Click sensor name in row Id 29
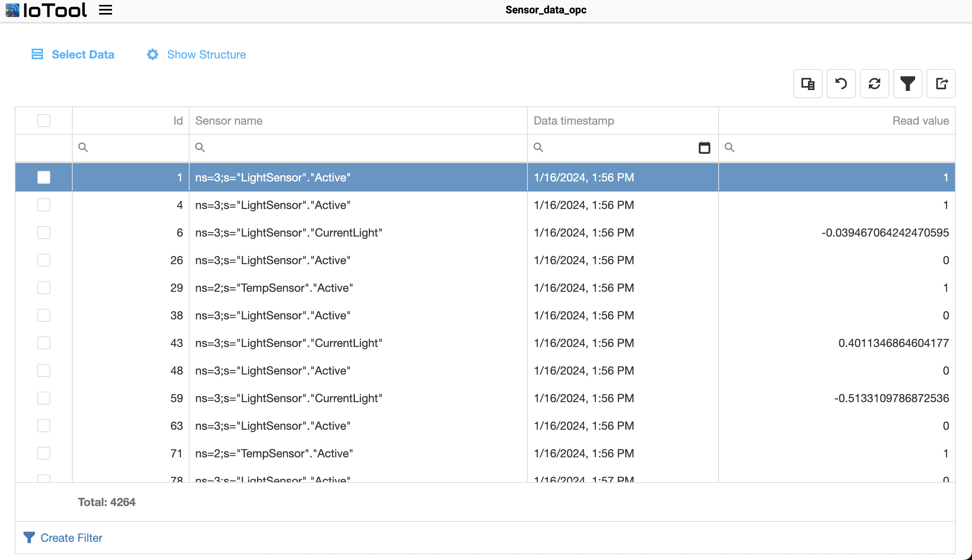The width and height of the screenshot is (972, 560). (274, 288)
